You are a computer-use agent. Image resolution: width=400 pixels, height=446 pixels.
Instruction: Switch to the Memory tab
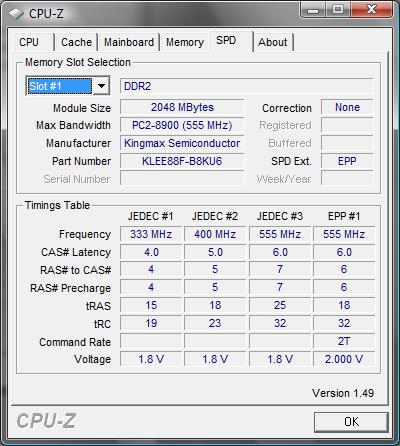click(x=185, y=42)
